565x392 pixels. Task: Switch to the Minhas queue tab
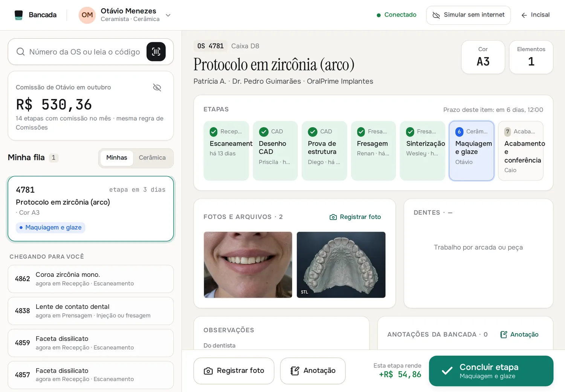[116, 158]
